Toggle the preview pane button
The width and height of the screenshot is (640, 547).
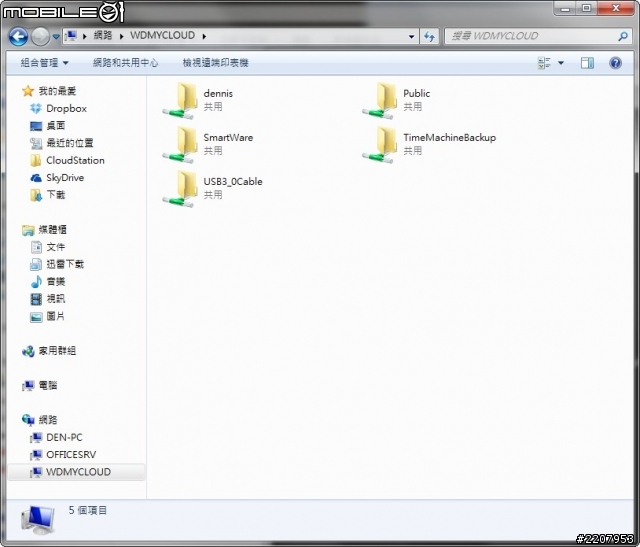587,63
